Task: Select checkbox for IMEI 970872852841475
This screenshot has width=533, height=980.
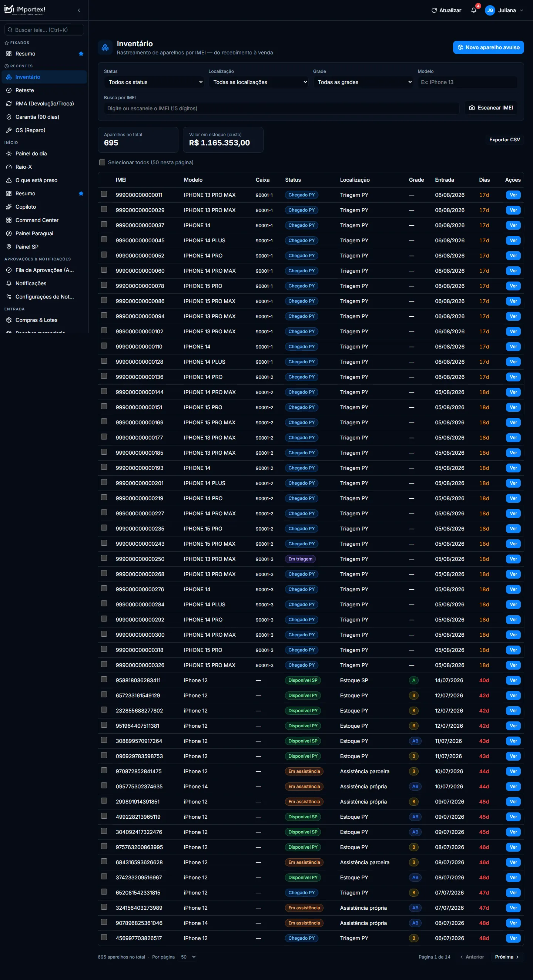Action: pyautogui.click(x=104, y=770)
